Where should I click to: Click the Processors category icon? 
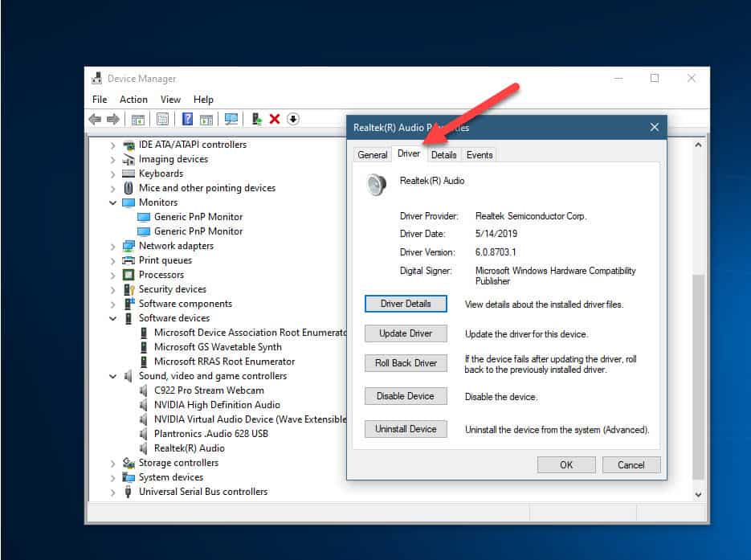click(129, 275)
